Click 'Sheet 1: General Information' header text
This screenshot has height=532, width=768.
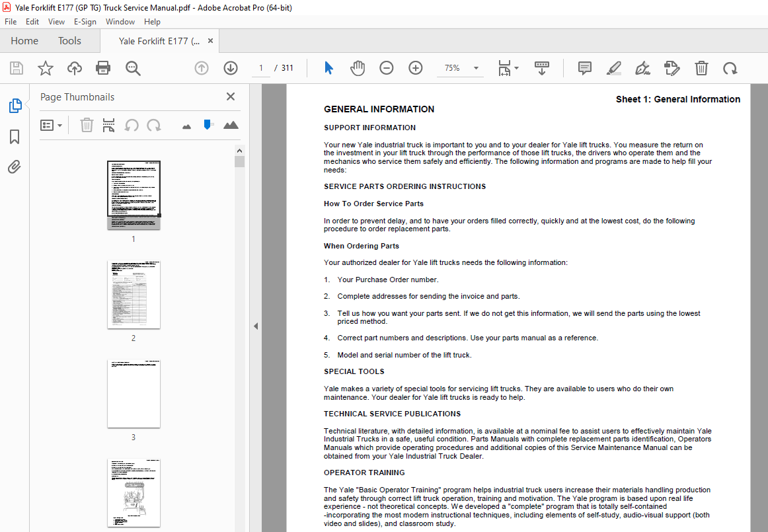pos(678,99)
